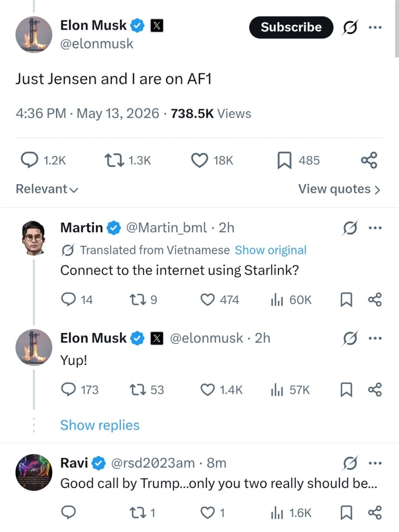The image size is (399, 532).
Task: Open the Grok icon on Ravi's reply
Action: point(350,463)
